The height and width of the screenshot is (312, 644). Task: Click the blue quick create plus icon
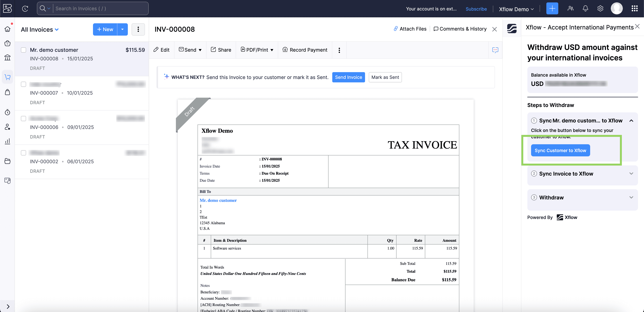pyautogui.click(x=552, y=9)
